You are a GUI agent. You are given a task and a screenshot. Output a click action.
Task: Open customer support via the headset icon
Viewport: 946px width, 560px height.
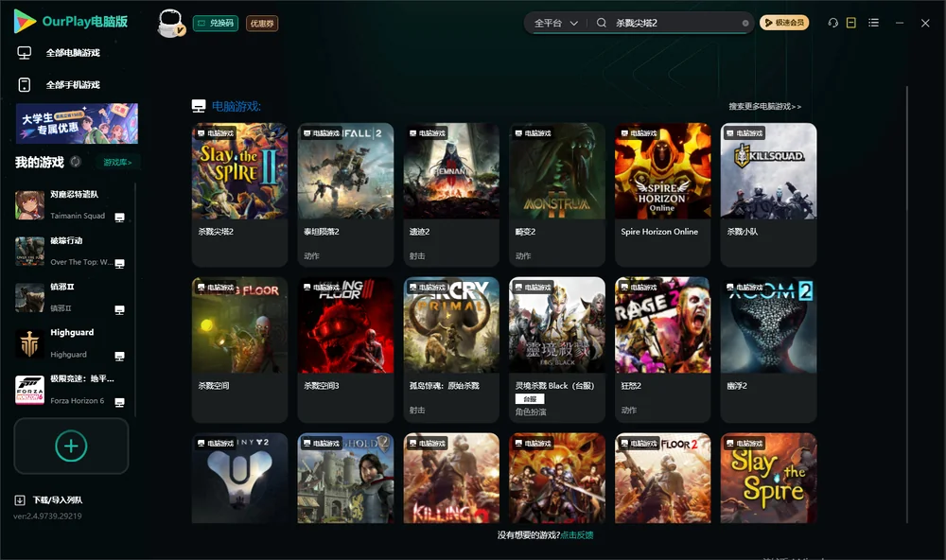(x=833, y=23)
